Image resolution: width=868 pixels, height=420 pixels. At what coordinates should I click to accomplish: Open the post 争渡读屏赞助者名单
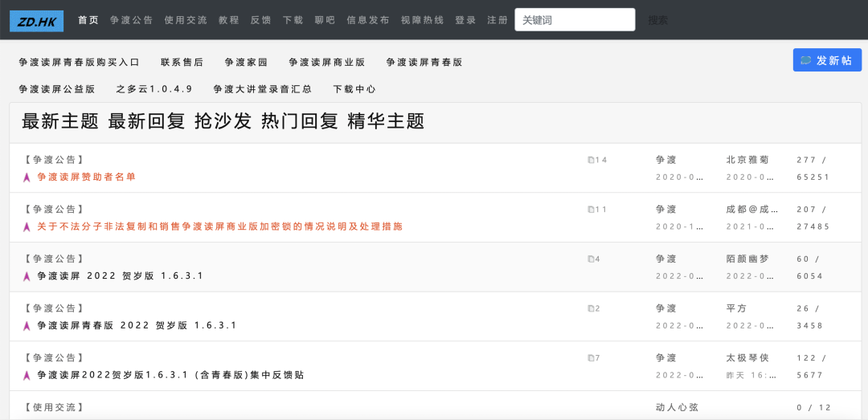(86, 177)
